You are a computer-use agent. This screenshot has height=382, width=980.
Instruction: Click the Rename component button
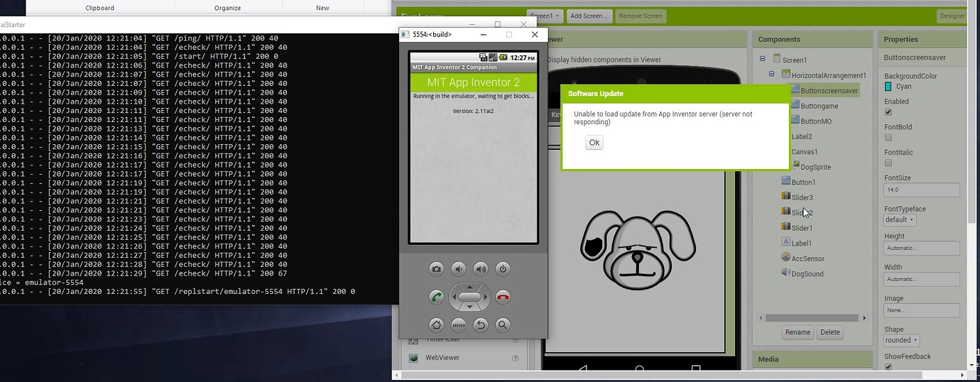tap(797, 332)
